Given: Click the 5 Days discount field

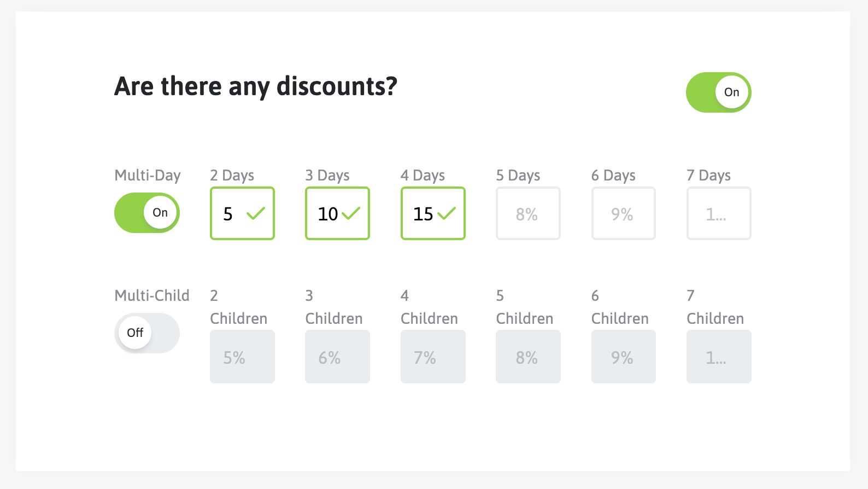Looking at the screenshot, I should coord(528,214).
